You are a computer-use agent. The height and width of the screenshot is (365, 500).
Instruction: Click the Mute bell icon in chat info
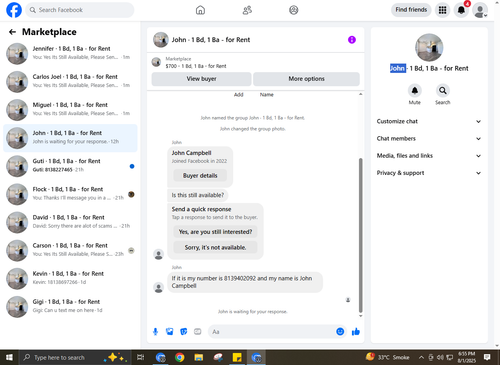(x=414, y=91)
